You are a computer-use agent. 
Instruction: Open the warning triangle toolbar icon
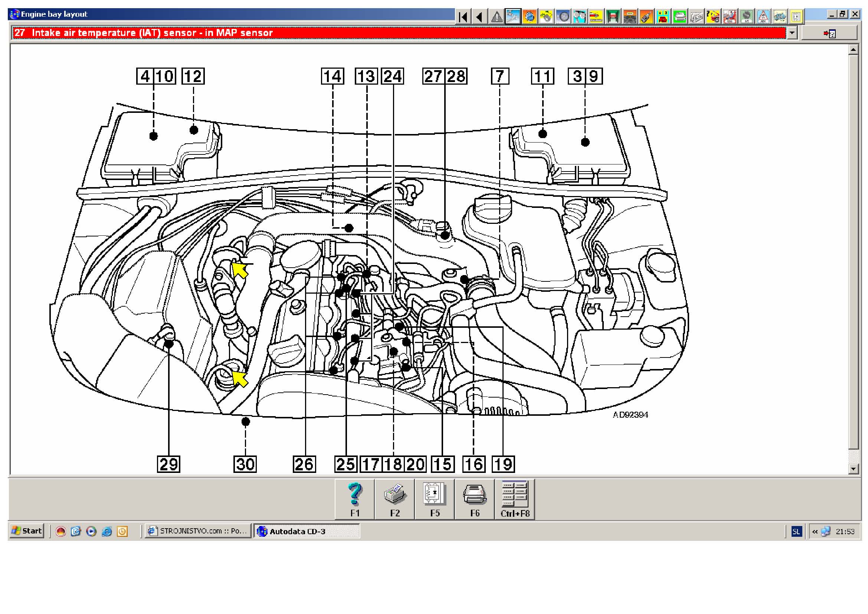pos(497,17)
